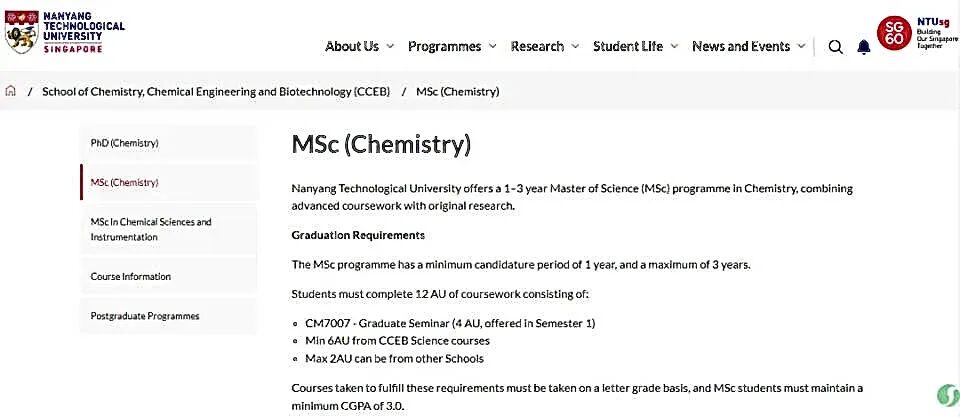
Task: Click the notification bell icon
Action: (864, 47)
